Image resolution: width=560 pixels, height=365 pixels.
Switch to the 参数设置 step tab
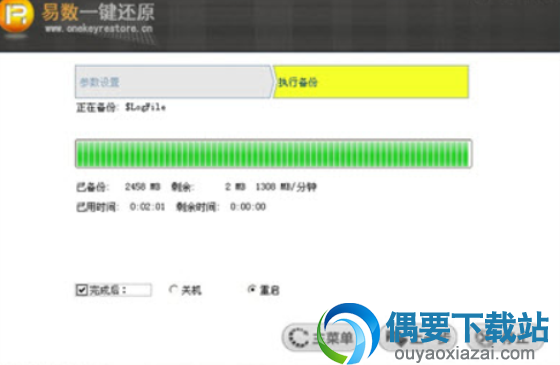174,82
